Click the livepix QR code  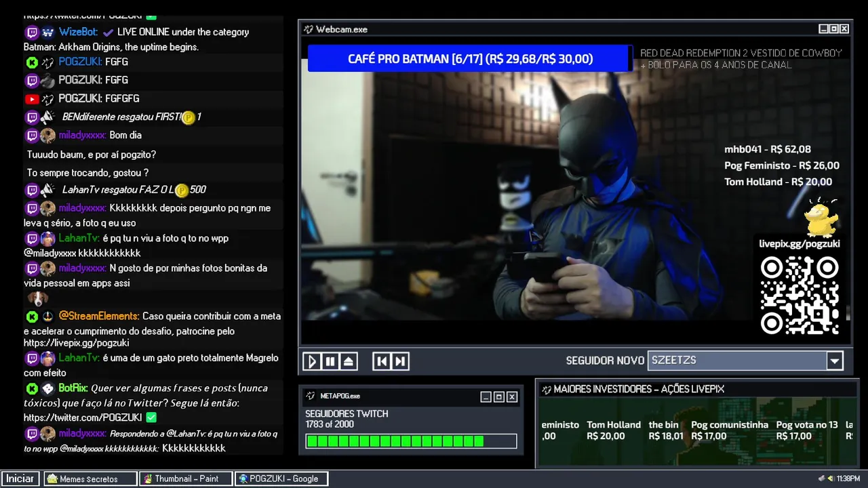pyautogui.click(x=800, y=296)
